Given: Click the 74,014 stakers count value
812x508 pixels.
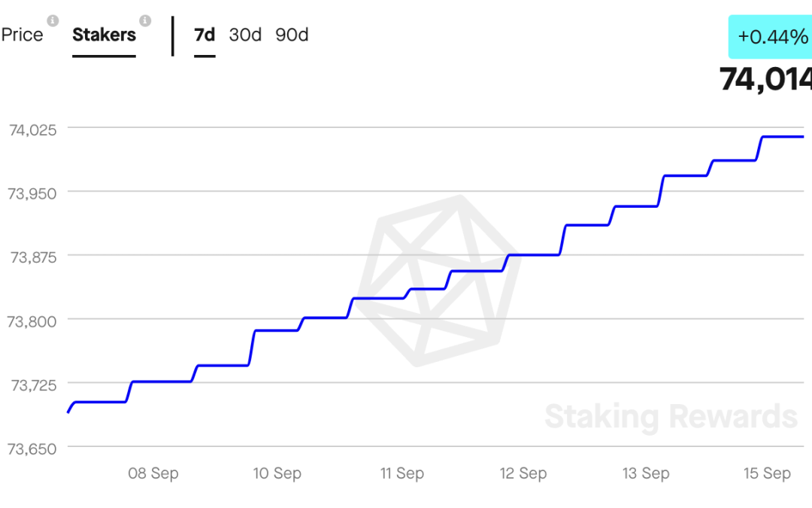Looking at the screenshot, I should click(765, 79).
